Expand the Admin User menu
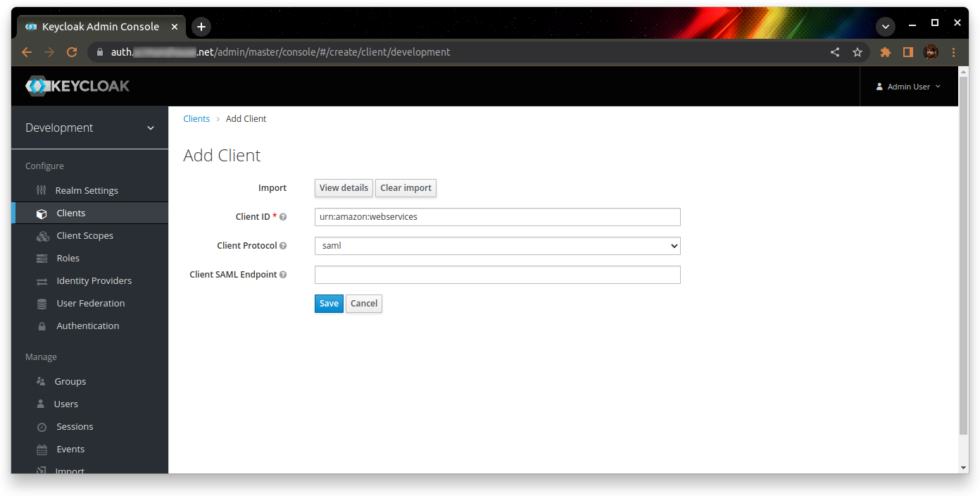 908,87
